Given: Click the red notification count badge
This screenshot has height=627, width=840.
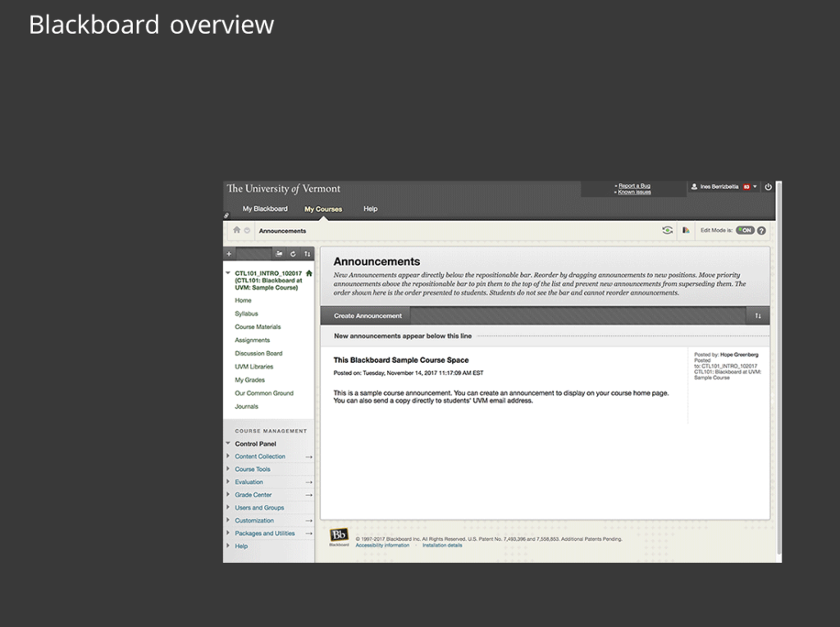Looking at the screenshot, I should [x=746, y=187].
